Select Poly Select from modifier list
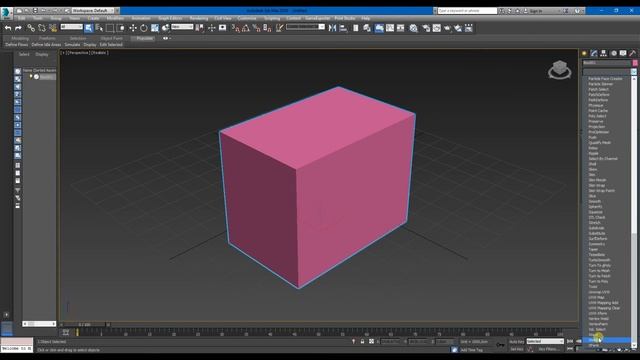The height and width of the screenshot is (360, 640). click(597, 116)
